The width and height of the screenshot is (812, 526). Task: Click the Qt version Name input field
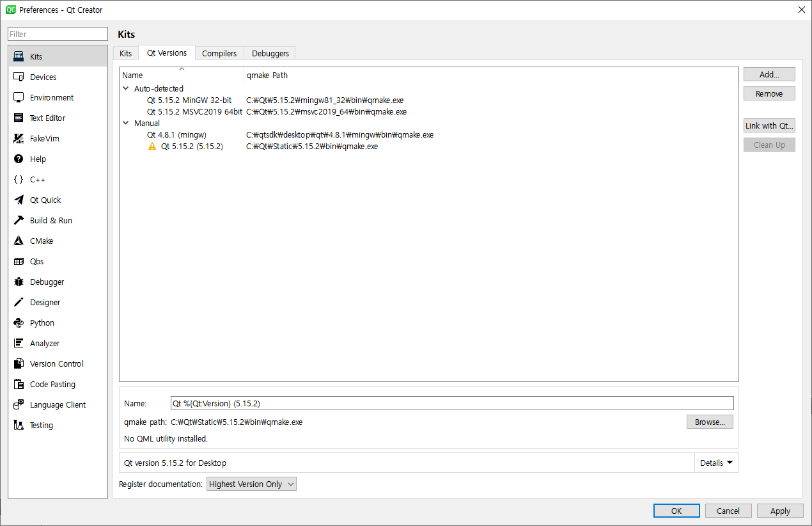pos(452,403)
